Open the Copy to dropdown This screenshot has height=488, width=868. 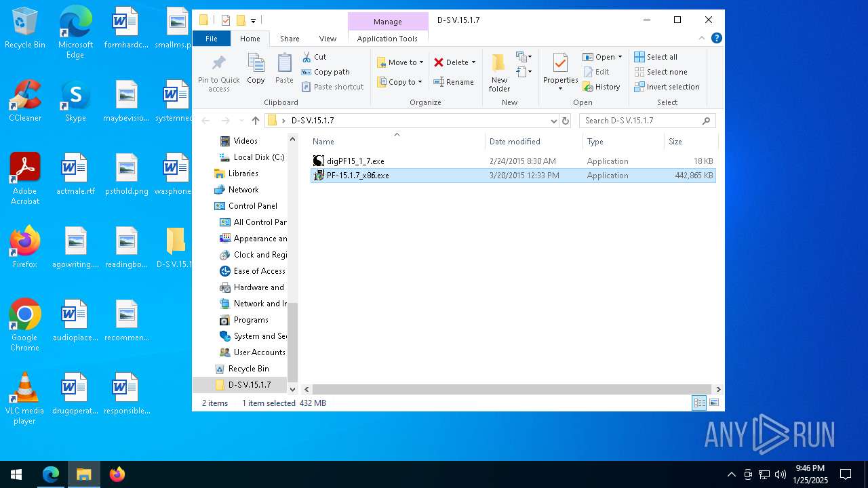point(399,82)
